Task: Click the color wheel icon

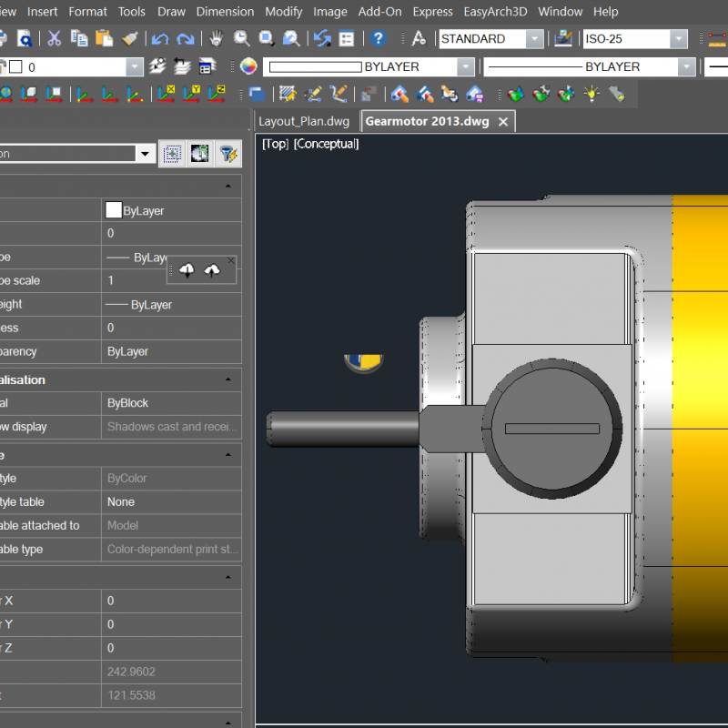Action: point(248,66)
